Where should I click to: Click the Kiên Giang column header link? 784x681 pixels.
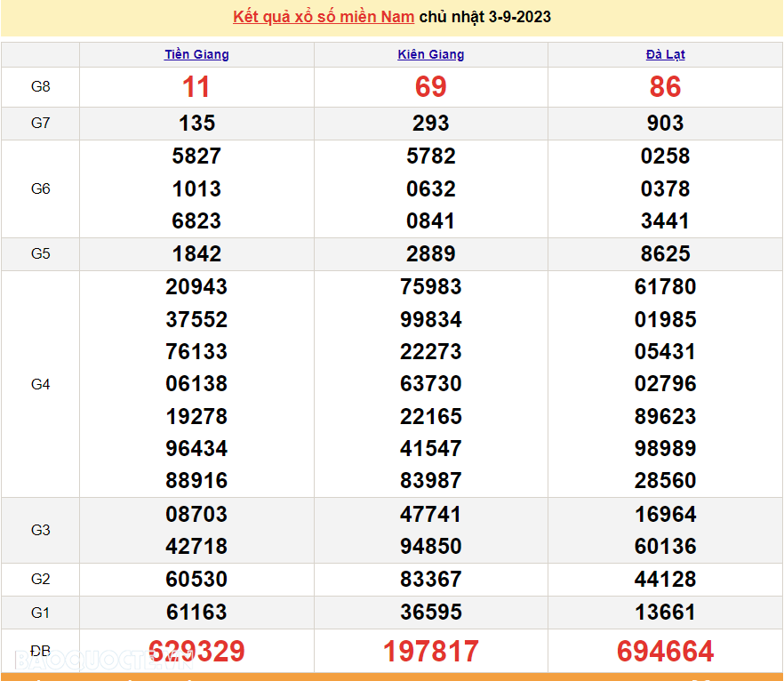click(x=430, y=54)
